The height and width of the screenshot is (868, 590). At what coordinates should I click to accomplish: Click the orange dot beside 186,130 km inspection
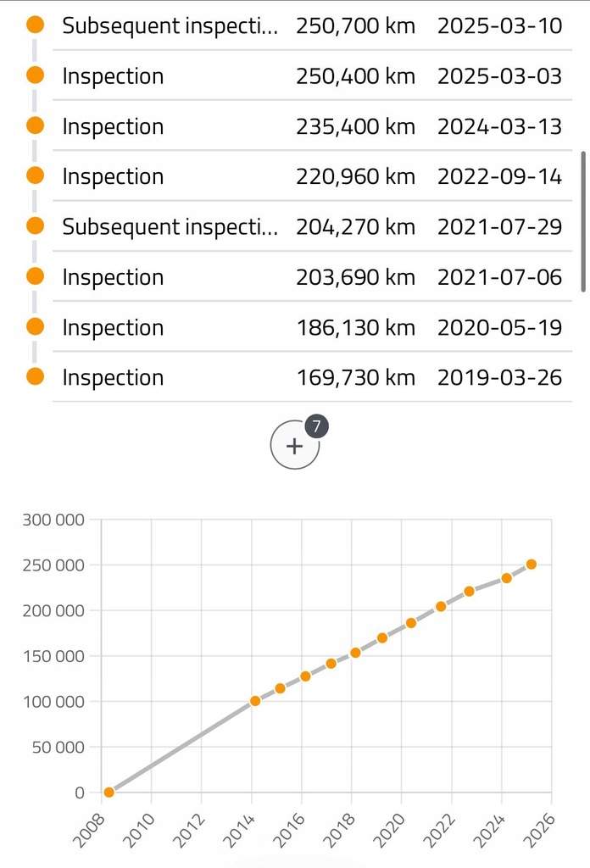tap(36, 326)
